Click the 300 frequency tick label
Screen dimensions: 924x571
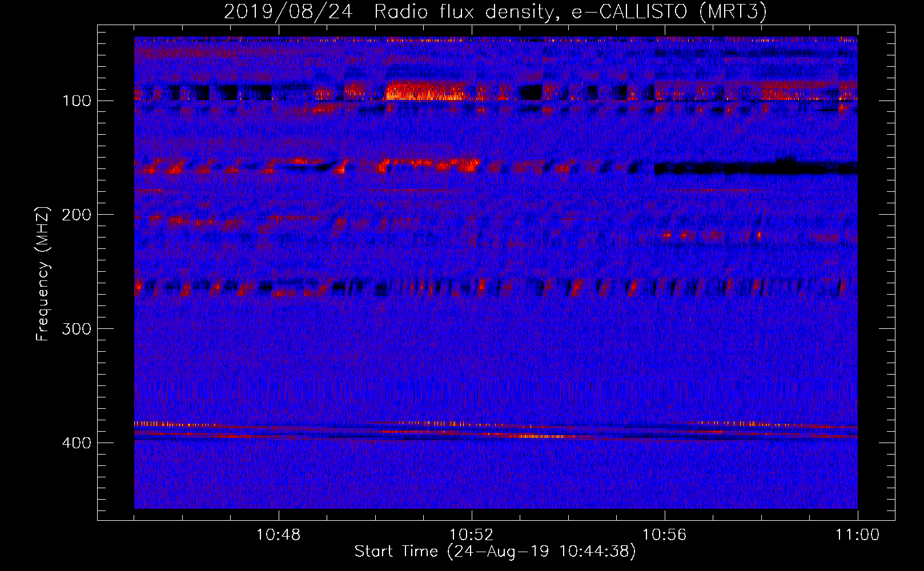pyautogui.click(x=77, y=329)
